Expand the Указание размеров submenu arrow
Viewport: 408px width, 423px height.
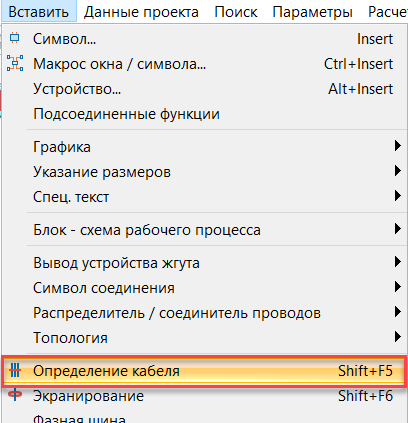point(397,171)
